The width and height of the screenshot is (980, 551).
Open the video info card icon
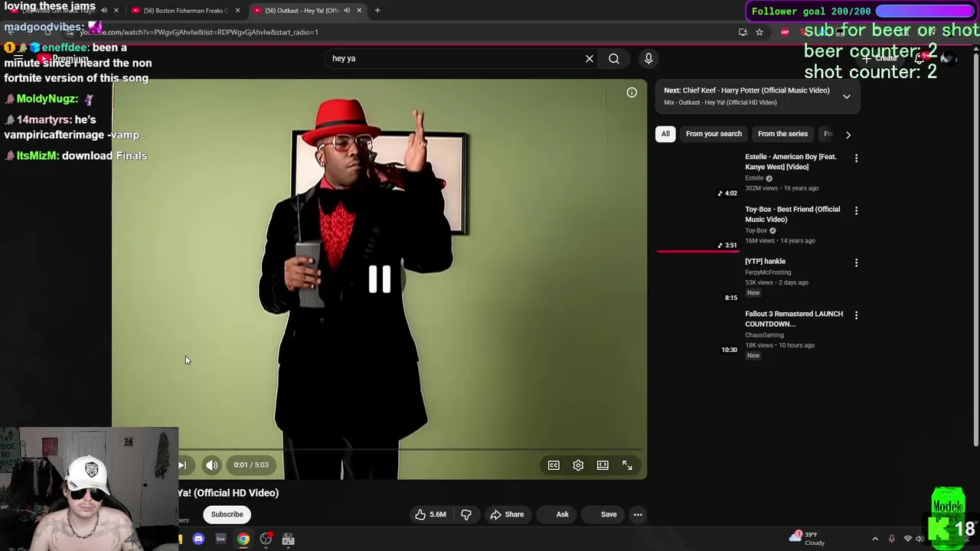click(x=632, y=93)
